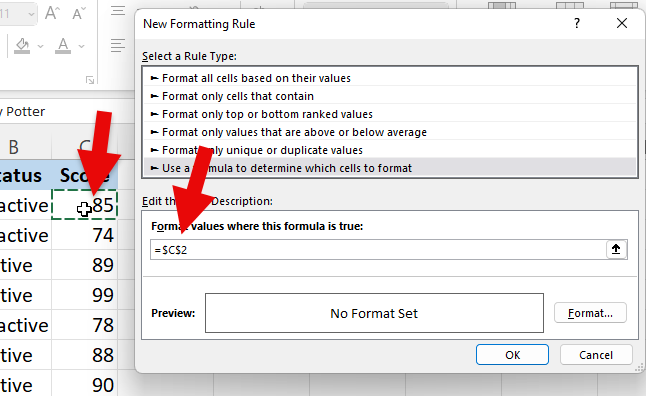Image resolution: width=646 pixels, height=396 pixels.
Task: Open the dialog help question mark
Action: 577,23
